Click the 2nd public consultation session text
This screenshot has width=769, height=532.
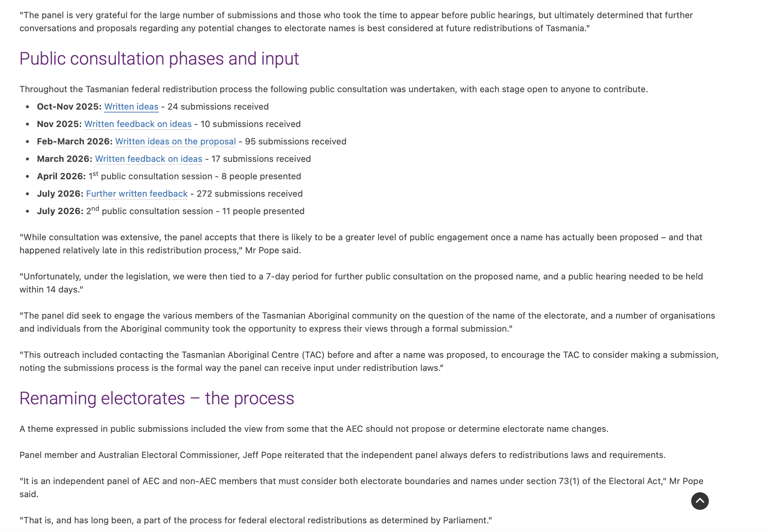pos(150,211)
